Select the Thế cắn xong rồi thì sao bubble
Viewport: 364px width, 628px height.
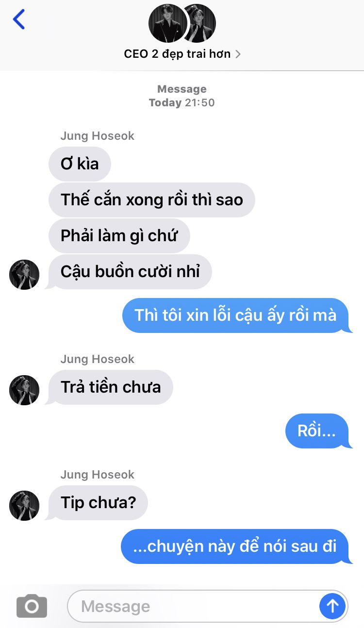151,199
